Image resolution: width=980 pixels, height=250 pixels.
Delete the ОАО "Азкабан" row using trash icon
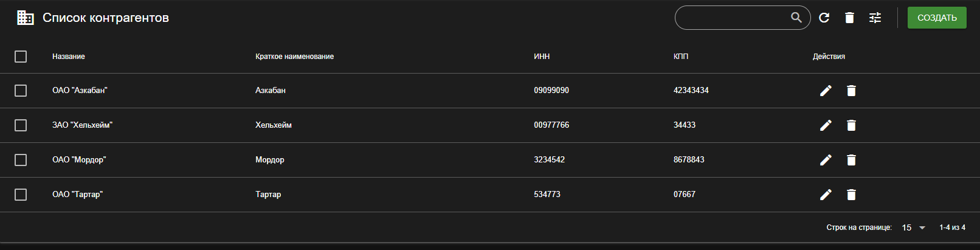click(851, 91)
